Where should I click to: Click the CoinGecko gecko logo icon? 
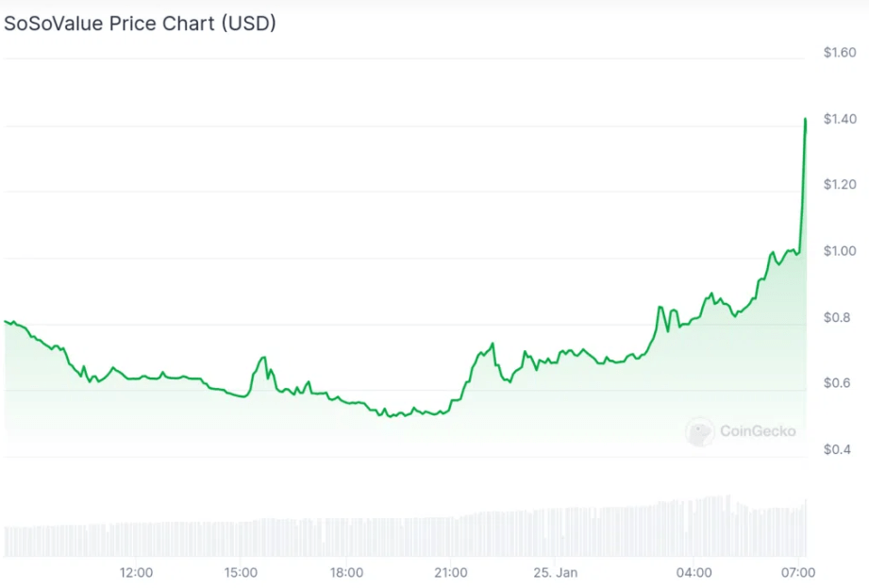[699, 431]
